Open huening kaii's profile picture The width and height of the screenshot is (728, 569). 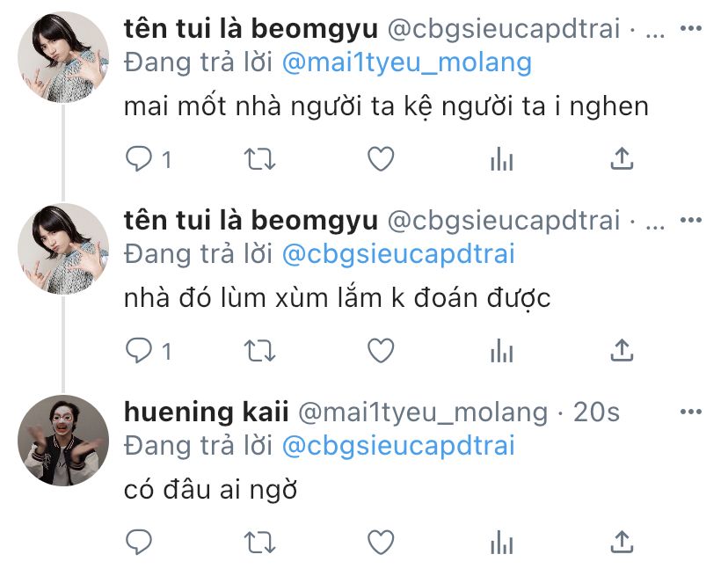tap(63, 441)
